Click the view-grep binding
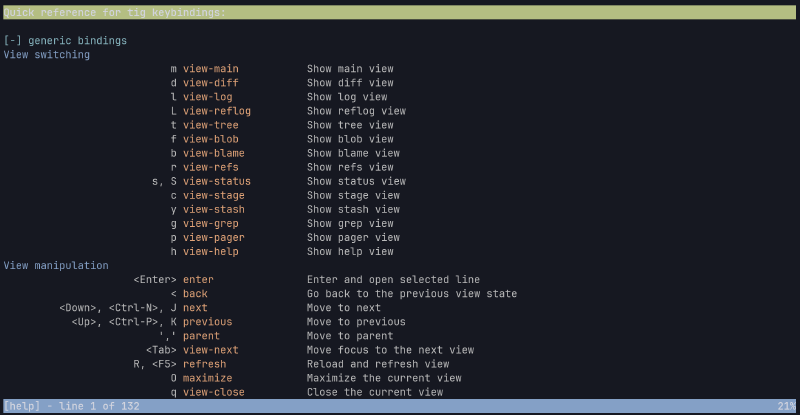Screen dimensions: 800x415 coord(210,223)
